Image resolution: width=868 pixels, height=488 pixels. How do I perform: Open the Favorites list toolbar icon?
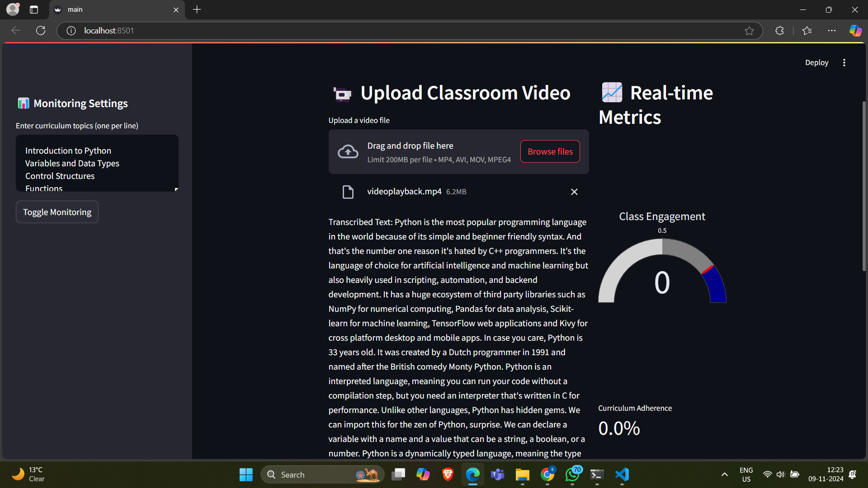[807, 31]
